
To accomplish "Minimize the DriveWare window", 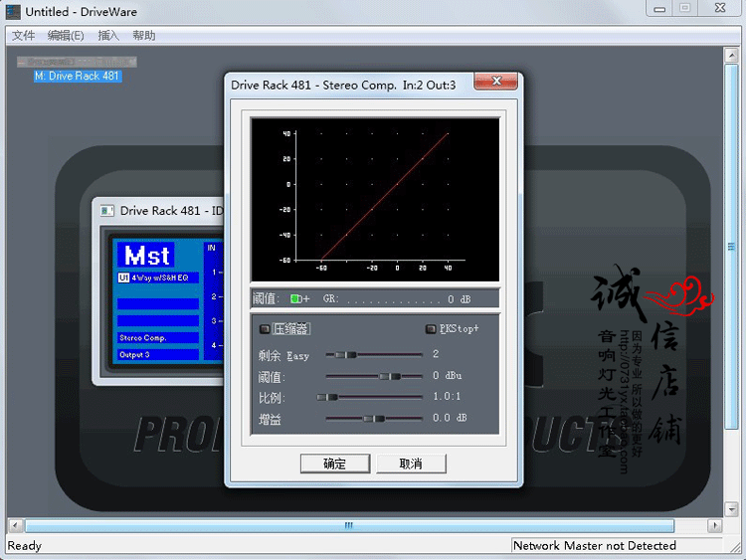I will coord(659,9).
